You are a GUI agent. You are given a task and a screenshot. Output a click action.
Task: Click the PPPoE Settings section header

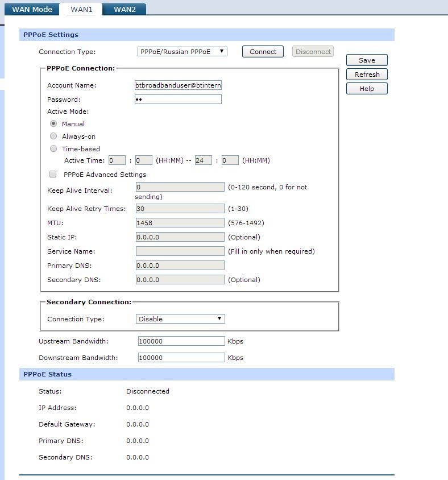pos(207,35)
